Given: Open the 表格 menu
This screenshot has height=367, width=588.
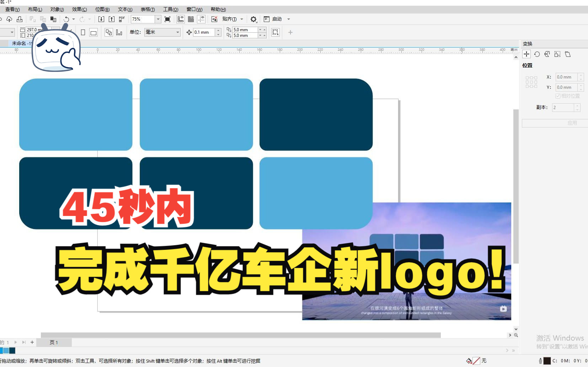Looking at the screenshot, I should (148, 9).
